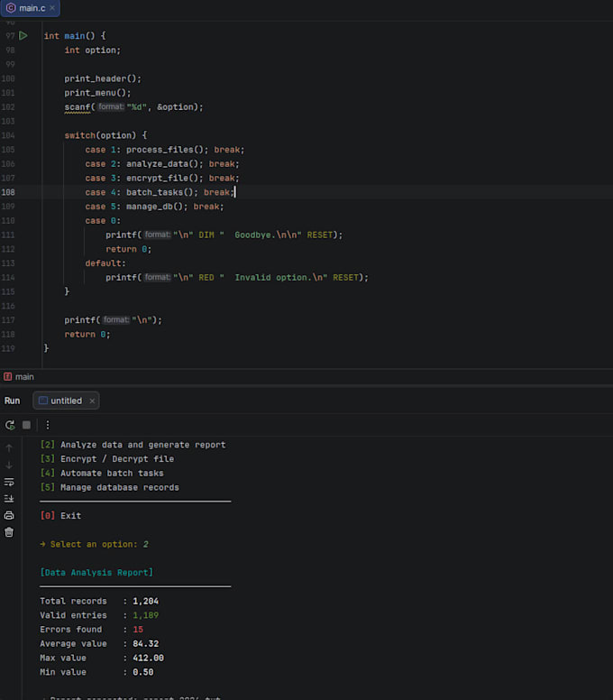This screenshot has width=613, height=700.
Task: Click the Goodbye string on line 111
Action: tap(261, 235)
